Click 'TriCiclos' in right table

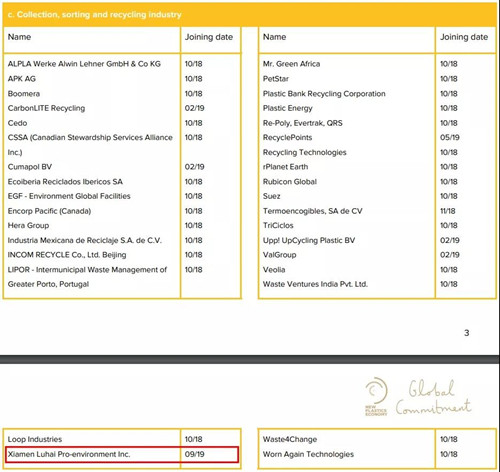coord(278,226)
